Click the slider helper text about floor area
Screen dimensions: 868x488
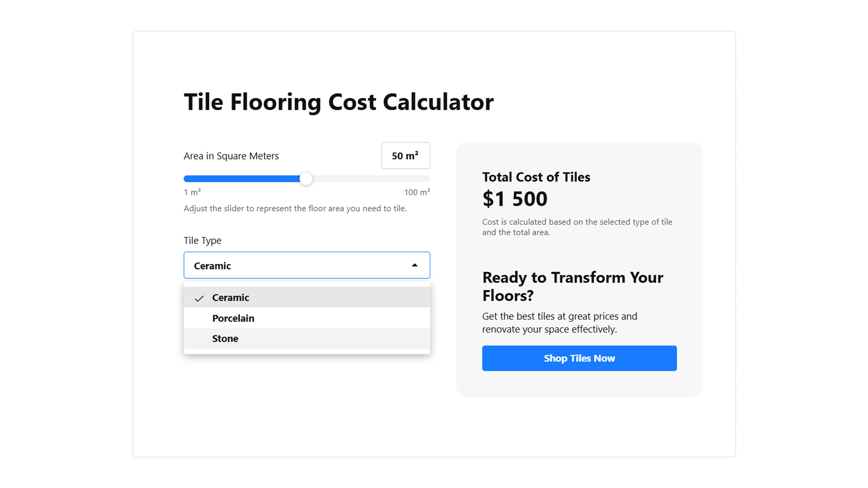pos(295,208)
